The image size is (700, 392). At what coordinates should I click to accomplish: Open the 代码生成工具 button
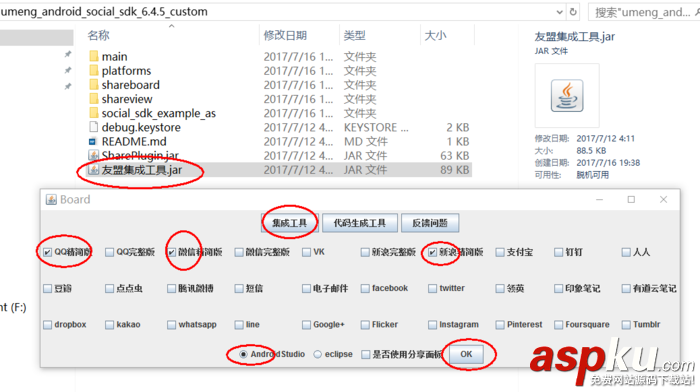(360, 223)
